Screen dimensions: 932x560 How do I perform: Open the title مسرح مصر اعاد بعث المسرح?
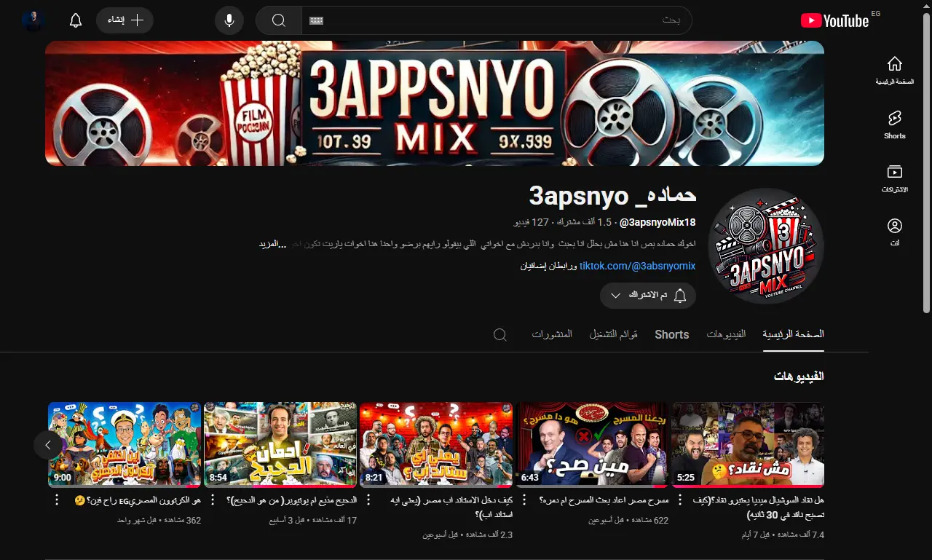click(x=604, y=501)
